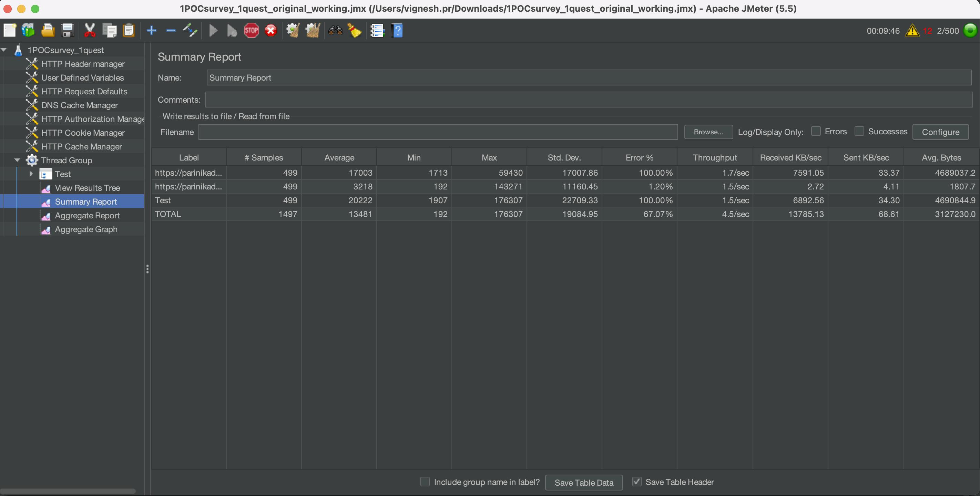The image size is (980, 496).
Task: Click the Std. Dev. column header
Action: [x=564, y=157]
